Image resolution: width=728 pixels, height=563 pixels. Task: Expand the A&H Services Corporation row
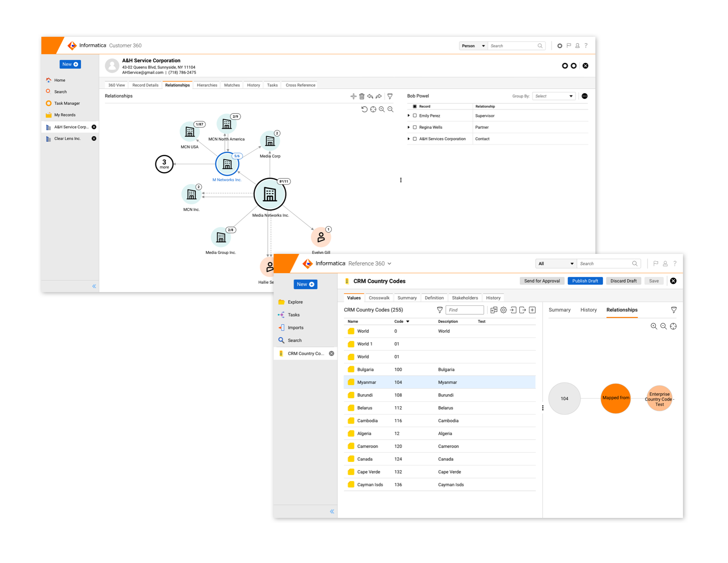[x=409, y=139]
